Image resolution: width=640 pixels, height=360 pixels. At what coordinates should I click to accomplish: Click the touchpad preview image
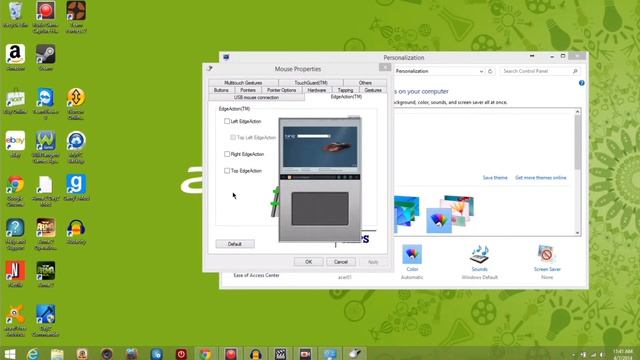coord(320,209)
